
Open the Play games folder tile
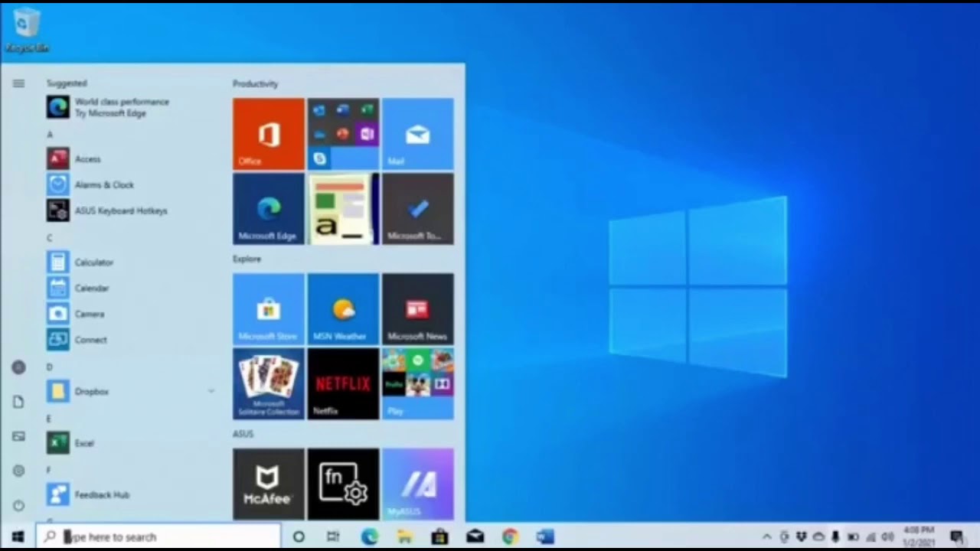[418, 384]
